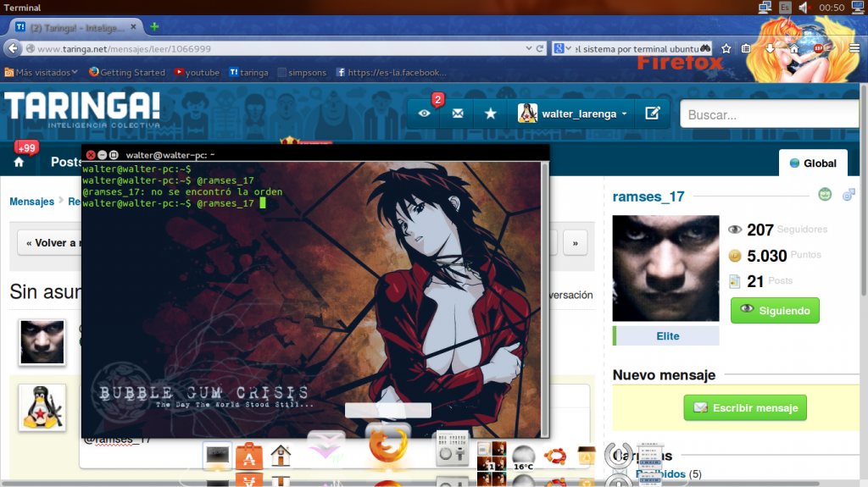The width and height of the screenshot is (868, 487).
Task: Open the ramses_17 profile name link
Action: pyautogui.click(x=648, y=196)
